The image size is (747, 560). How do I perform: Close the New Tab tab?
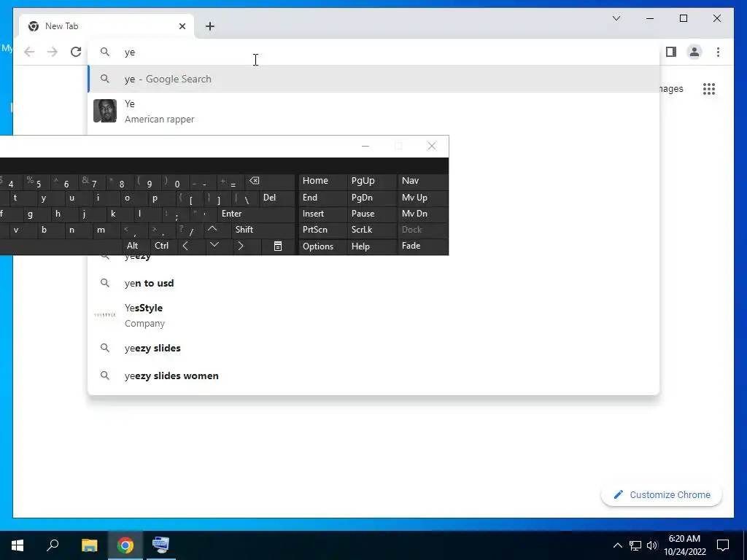pos(182,26)
